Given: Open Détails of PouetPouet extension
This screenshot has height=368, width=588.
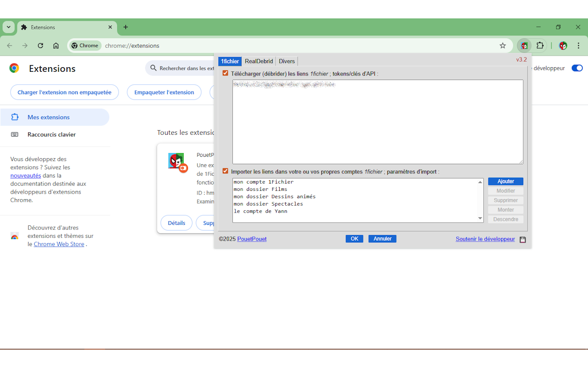Looking at the screenshot, I should [176, 223].
